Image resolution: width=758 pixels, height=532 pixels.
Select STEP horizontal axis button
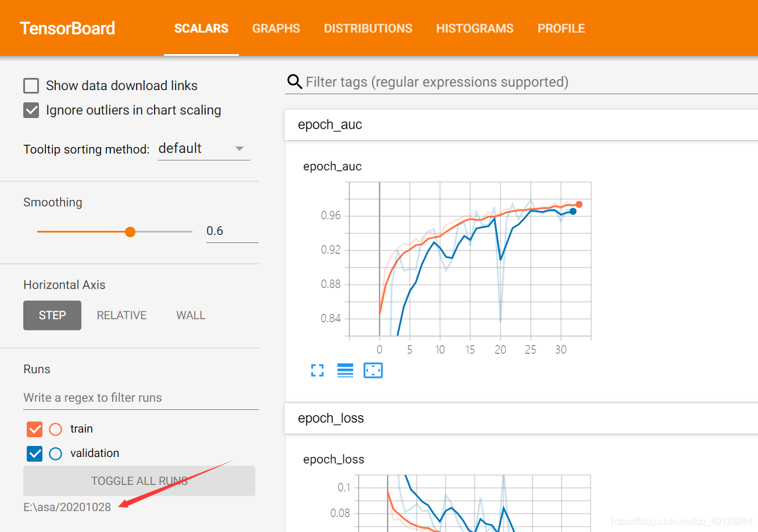pos(52,315)
